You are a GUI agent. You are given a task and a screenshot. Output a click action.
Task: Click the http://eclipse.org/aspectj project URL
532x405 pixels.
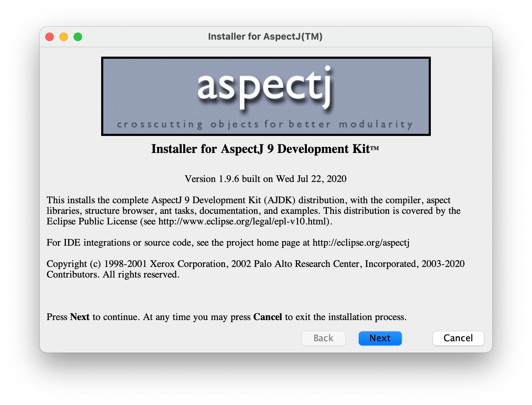click(x=361, y=243)
